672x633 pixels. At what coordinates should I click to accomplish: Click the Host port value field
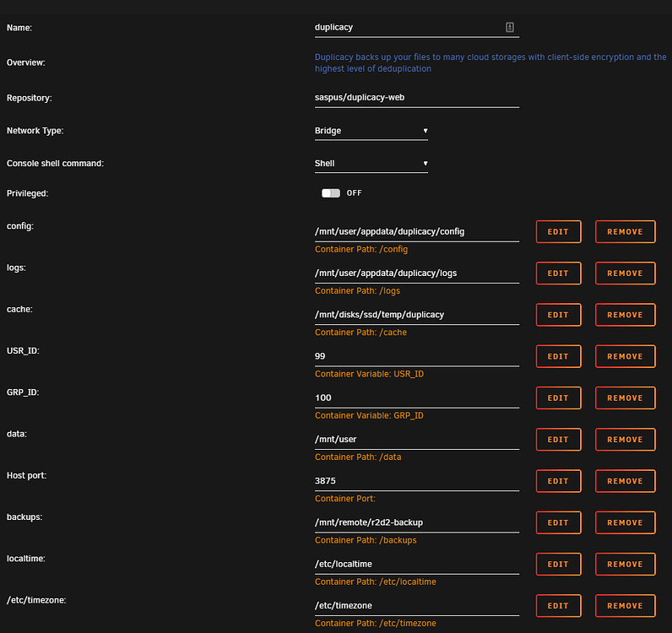pos(416,481)
